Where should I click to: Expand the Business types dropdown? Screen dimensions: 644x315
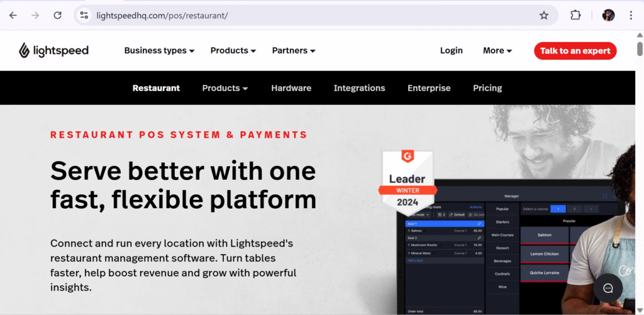pos(159,50)
